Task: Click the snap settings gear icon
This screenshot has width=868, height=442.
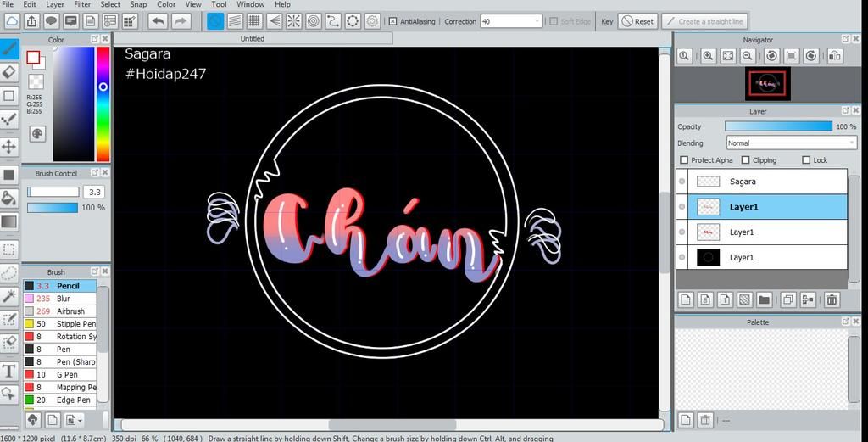Action: coord(373,21)
